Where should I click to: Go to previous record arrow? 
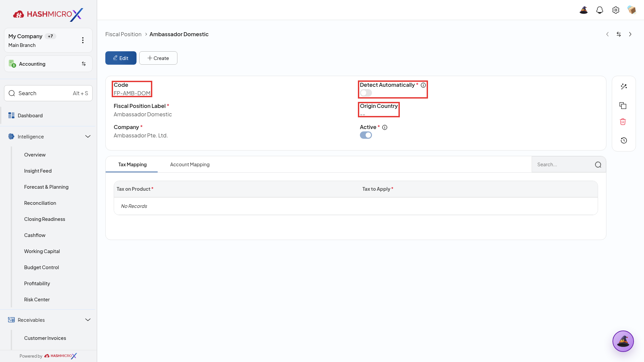point(607,34)
